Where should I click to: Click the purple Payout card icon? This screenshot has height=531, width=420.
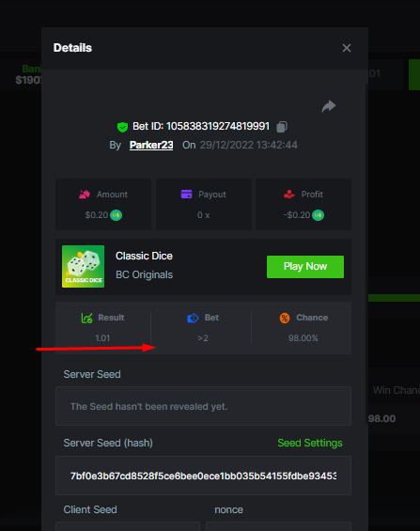pyautogui.click(x=186, y=195)
